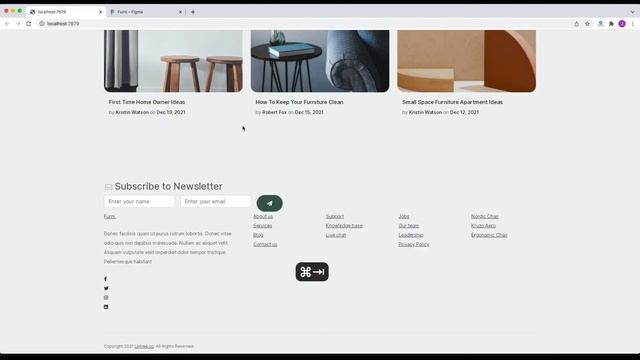Click the date Dec 15, 2021

[309, 112]
